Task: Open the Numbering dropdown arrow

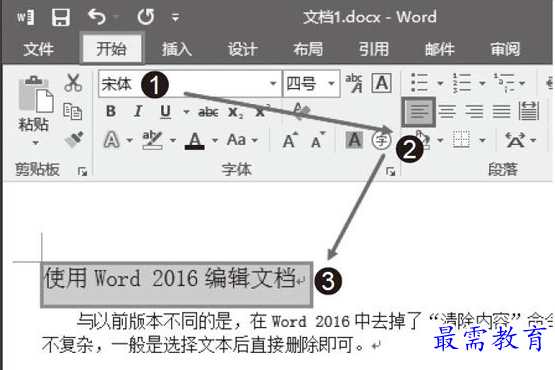Action: pyautogui.click(x=482, y=84)
